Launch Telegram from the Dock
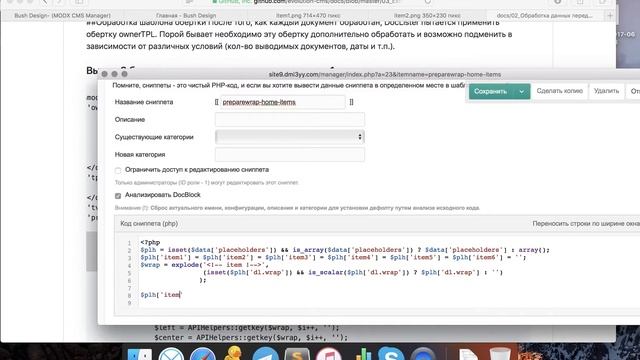 tap(265, 354)
